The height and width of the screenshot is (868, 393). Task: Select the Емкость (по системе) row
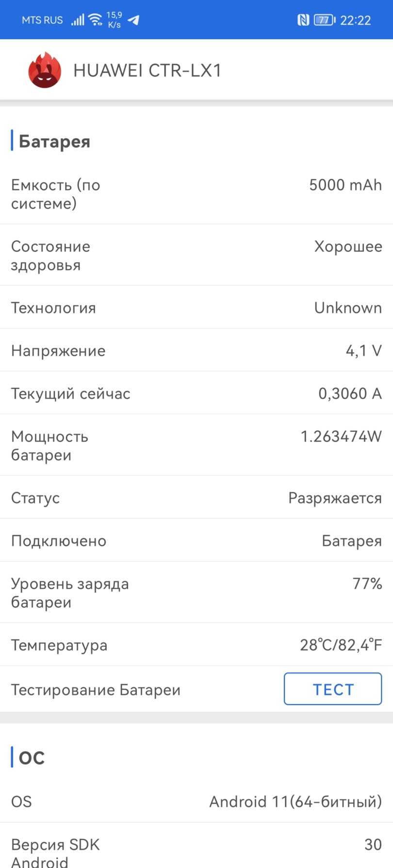(x=196, y=194)
